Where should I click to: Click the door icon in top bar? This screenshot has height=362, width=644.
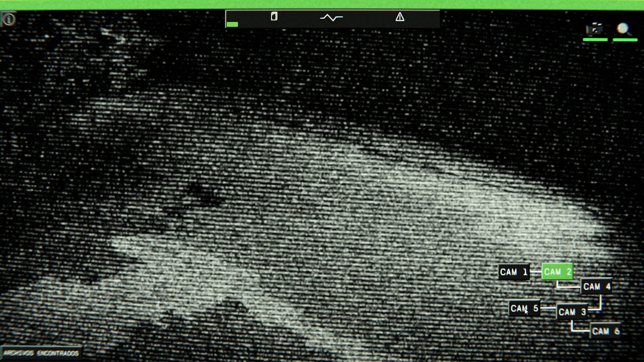pos(274,16)
